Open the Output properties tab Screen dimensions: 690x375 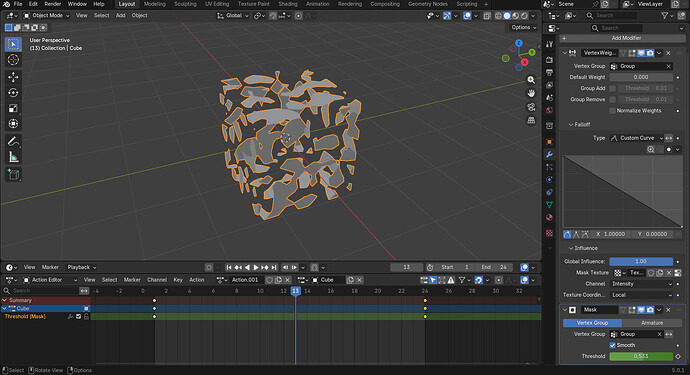click(549, 72)
